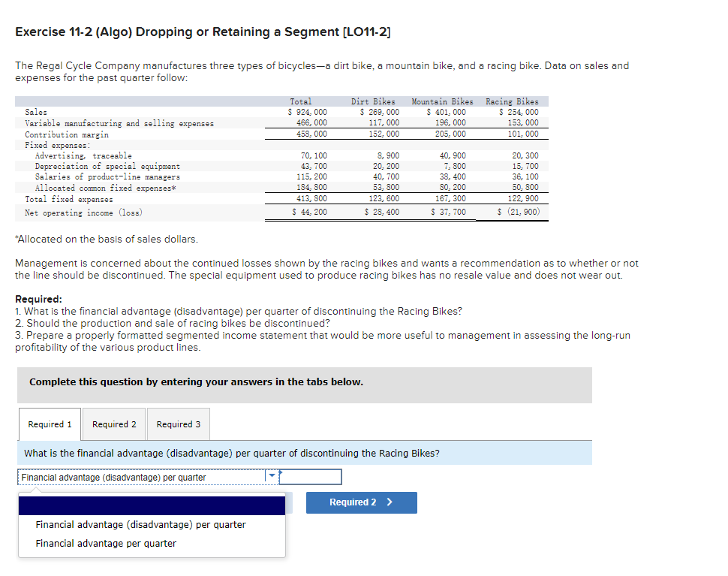Click the blue question prompt bar

pos(303,452)
